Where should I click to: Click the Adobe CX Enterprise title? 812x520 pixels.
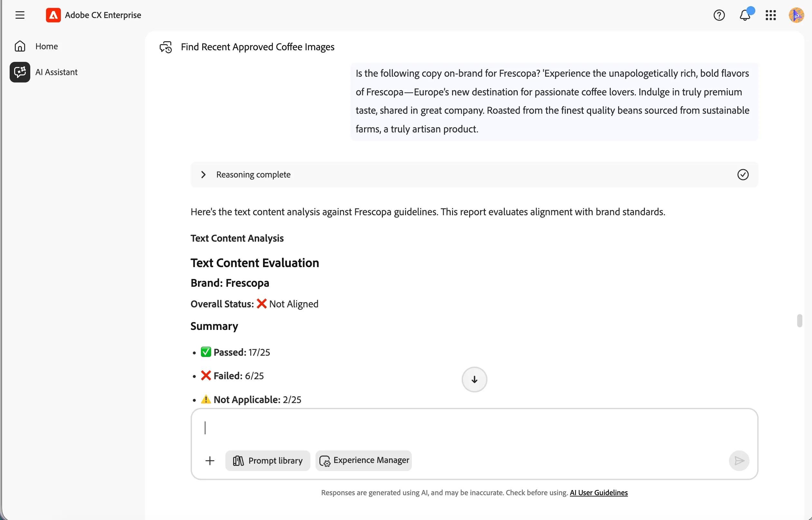(x=103, y=15)
